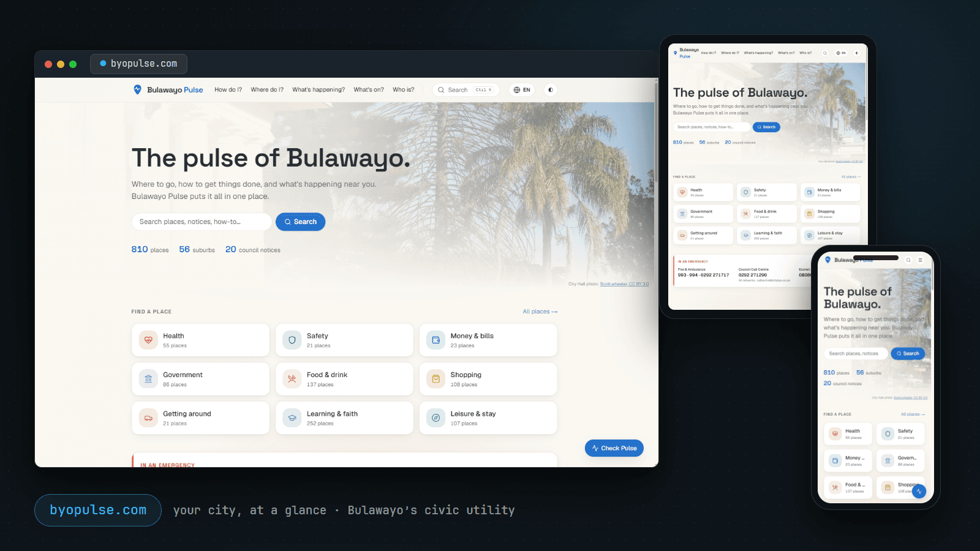Click the Health heart icon in desktop view
Viewport: 980px width, 551px height.
pos(148,340)
